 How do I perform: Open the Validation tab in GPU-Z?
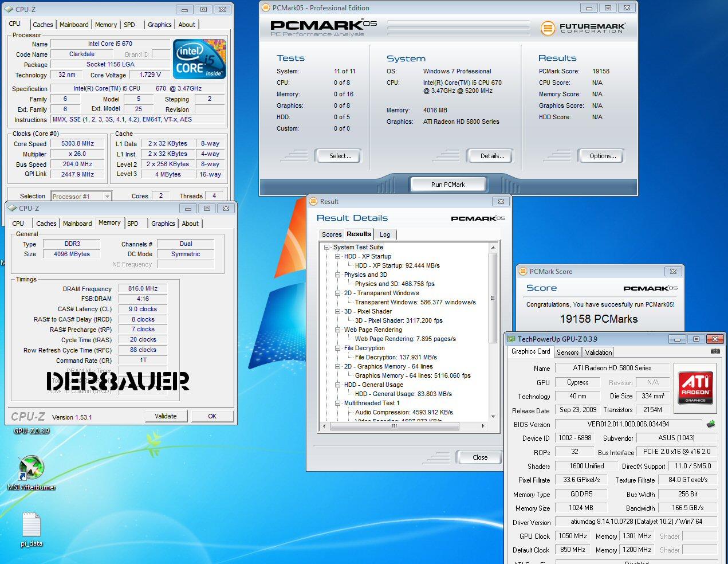pyautogui.click(x=599, y=352)
